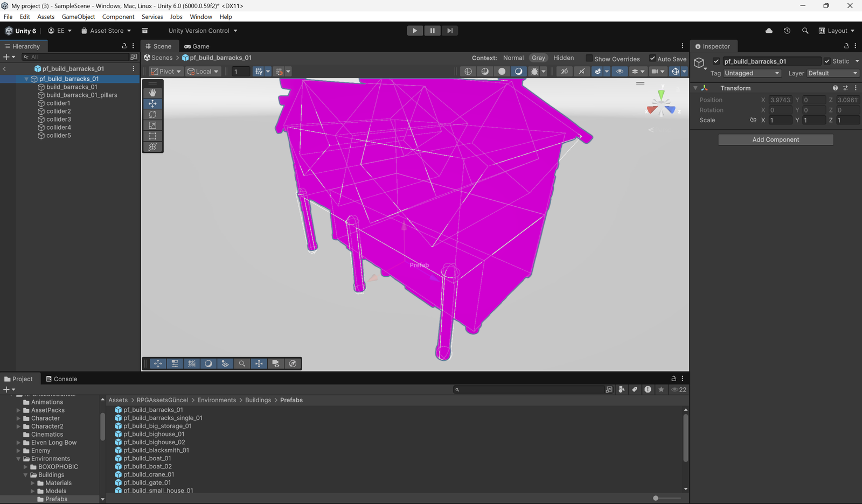
Task: Open the Layer dropdown showing Default
Action: coord(832,73)
